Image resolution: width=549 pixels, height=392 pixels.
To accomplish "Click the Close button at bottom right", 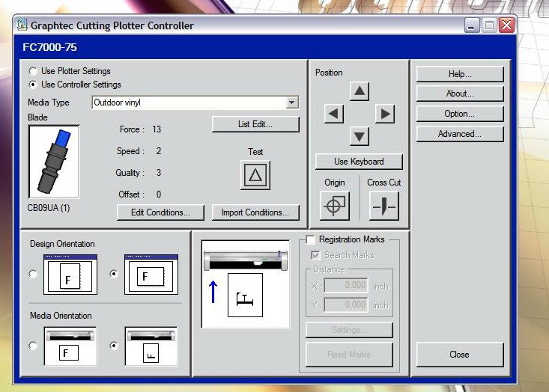I will 460,355.
